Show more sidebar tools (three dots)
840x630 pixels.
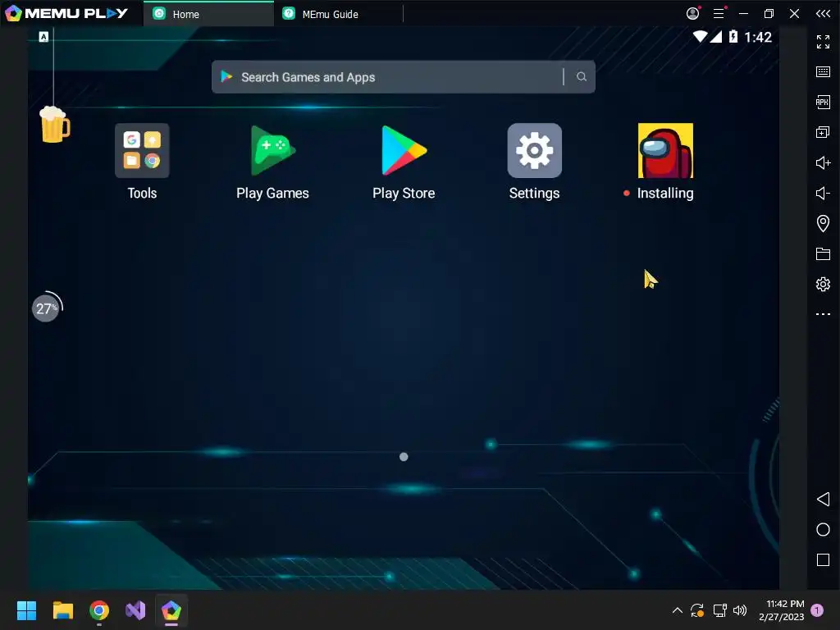coord(823,314)
